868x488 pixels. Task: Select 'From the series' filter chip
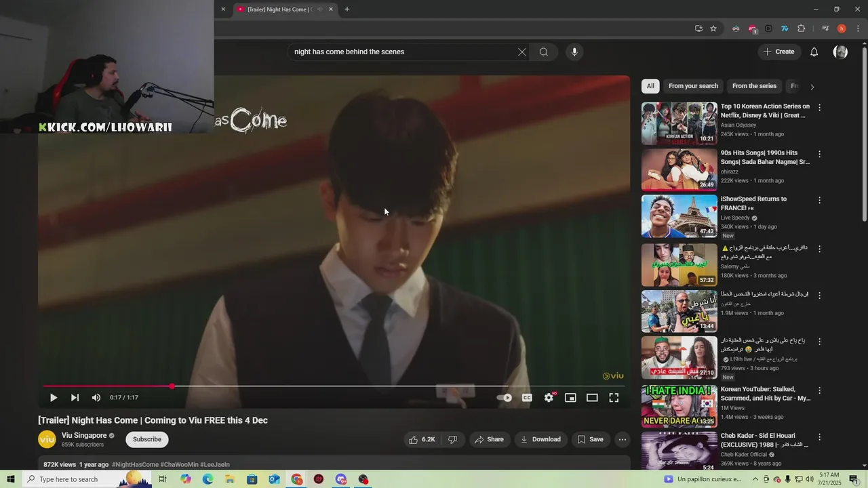[754, 86]
